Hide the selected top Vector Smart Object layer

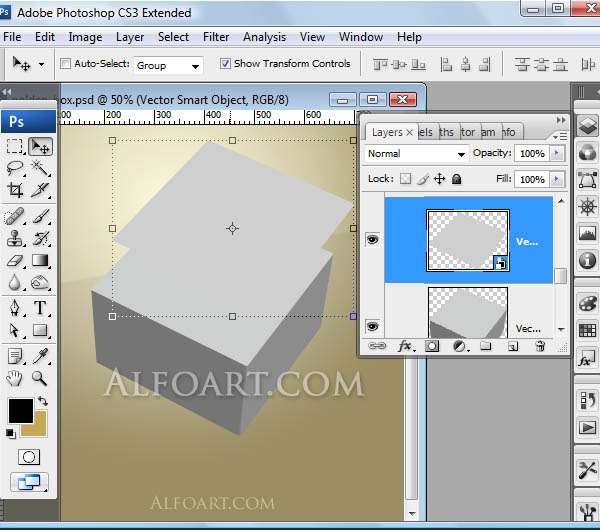point(372,240)
